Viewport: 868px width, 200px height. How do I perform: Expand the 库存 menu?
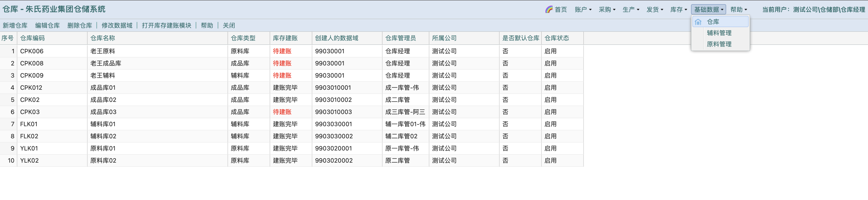point(678,9)
